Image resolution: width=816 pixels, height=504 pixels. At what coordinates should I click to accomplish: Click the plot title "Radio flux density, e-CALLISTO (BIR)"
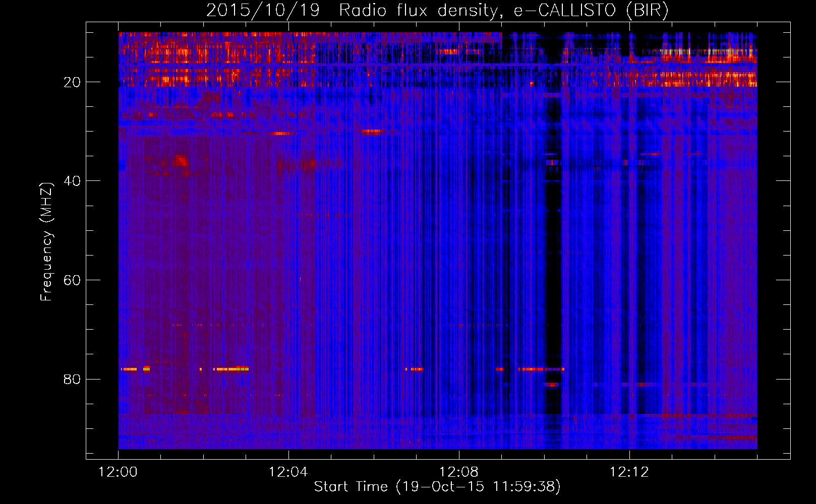click(x=503, y=11)
